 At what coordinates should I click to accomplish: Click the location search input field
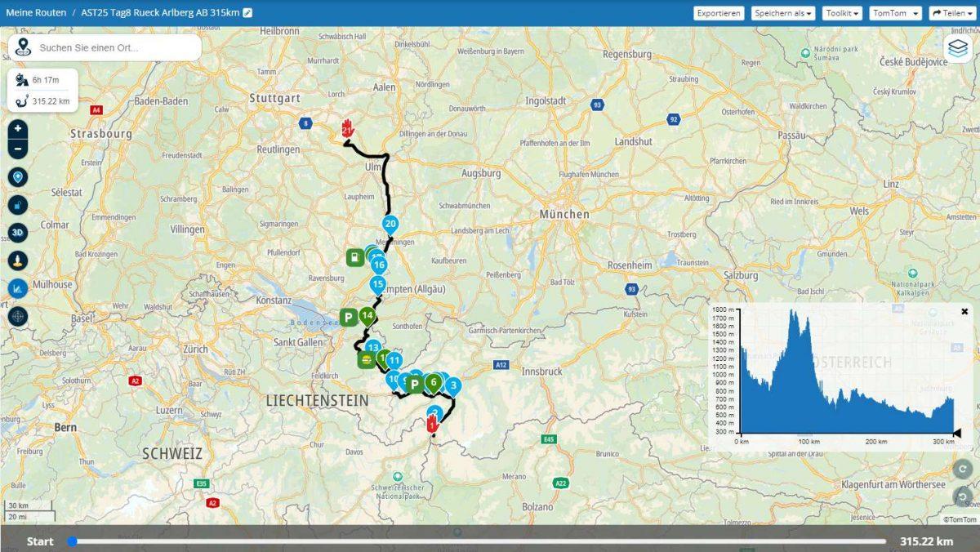[x=114, y=48]
